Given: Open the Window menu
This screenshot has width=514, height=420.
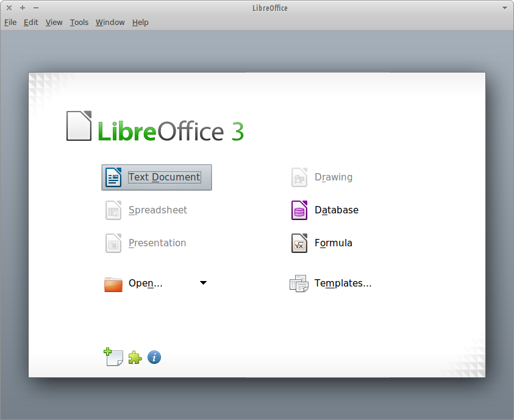Looking at the screenshot, I should tap(110, 23).
